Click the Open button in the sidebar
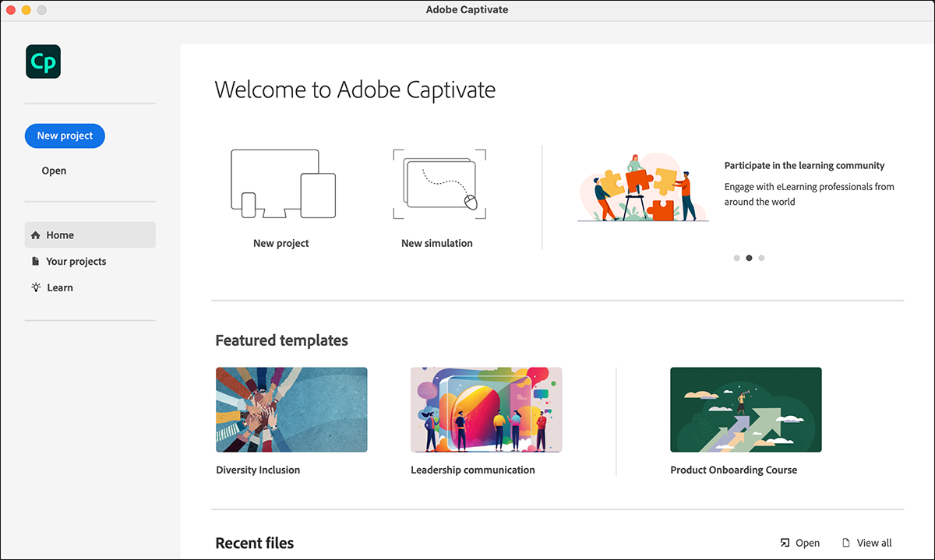Image resolution: width=935 pixels, height=560 pixels. pyautogui.click(x=53, y=170)
